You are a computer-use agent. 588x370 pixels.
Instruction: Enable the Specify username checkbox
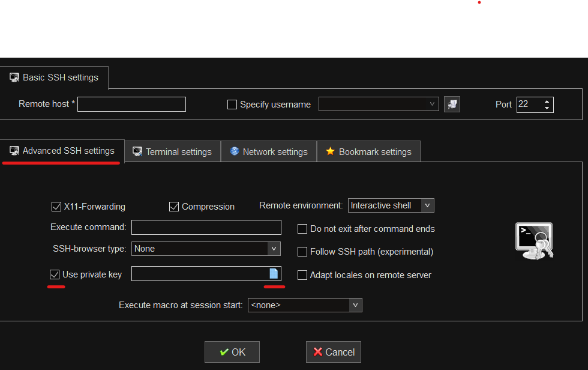point(232,105)
